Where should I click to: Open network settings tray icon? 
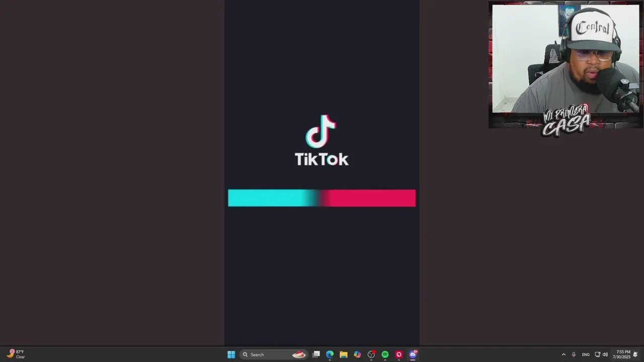[597, 354]
